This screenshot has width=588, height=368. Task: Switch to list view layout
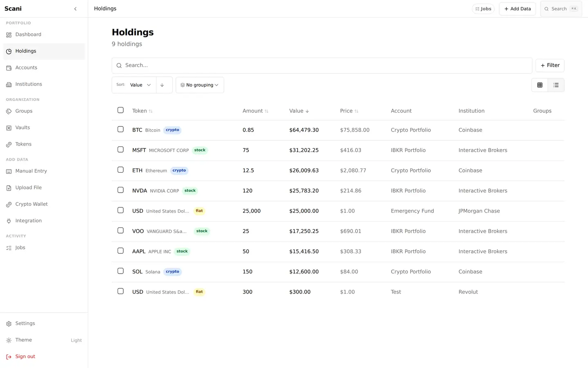[556, 85]
